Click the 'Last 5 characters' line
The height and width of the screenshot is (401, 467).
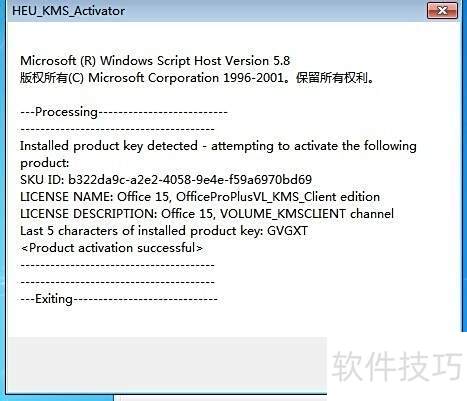tap(164, 231)
